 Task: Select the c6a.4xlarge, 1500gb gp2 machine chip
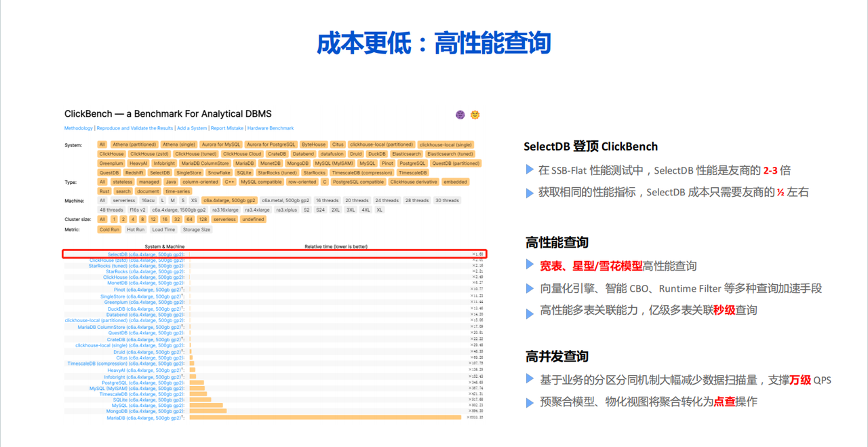(x=178, y=210)
